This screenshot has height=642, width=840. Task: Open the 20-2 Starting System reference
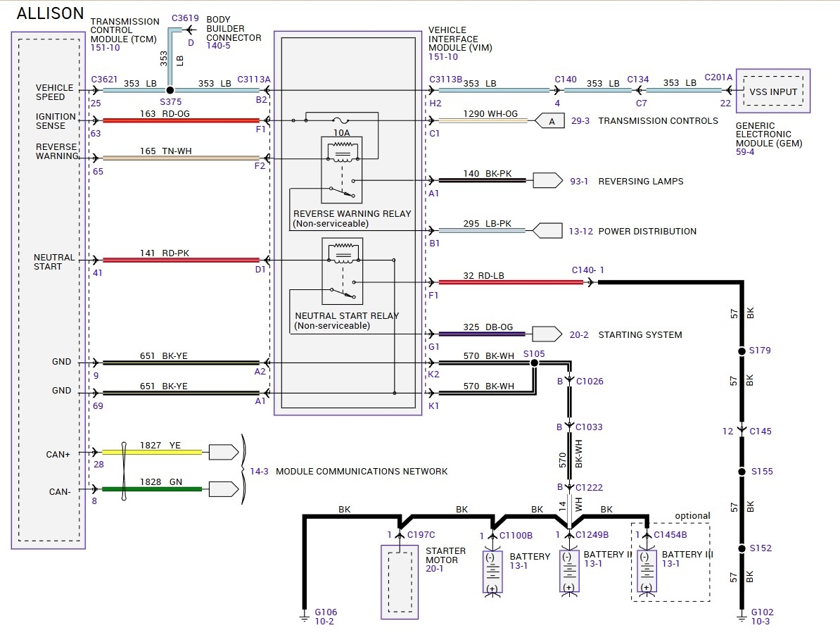(x=579, y=334)
